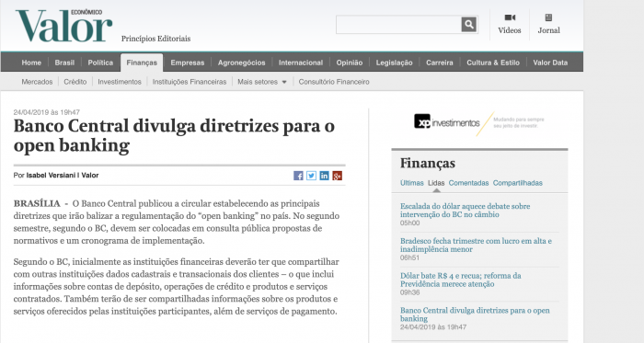Switch to Últimas tab in Finanças
Screen dimensions: 644x343
(412, 183)
